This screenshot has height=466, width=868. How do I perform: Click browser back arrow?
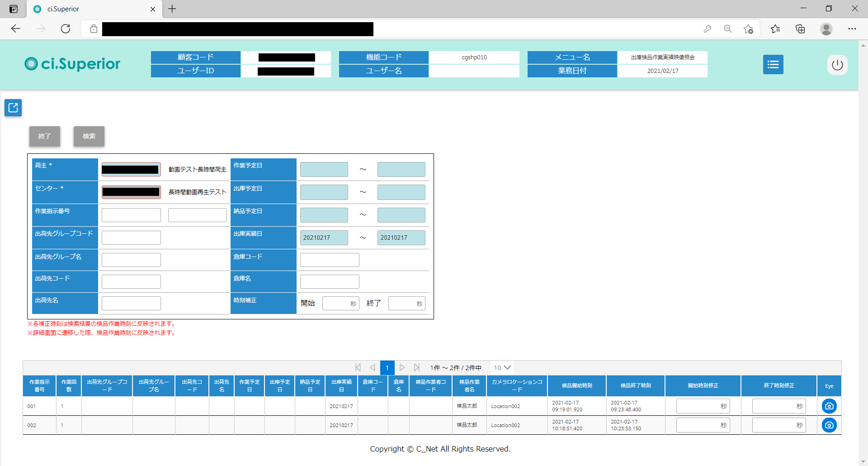16,29
